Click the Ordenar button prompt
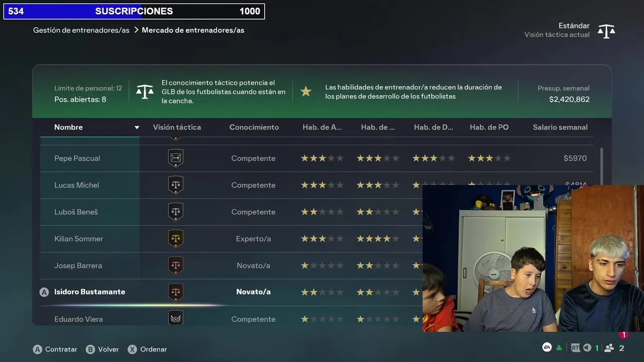Screen dimensions: 644x362 (x=147, y=349)
